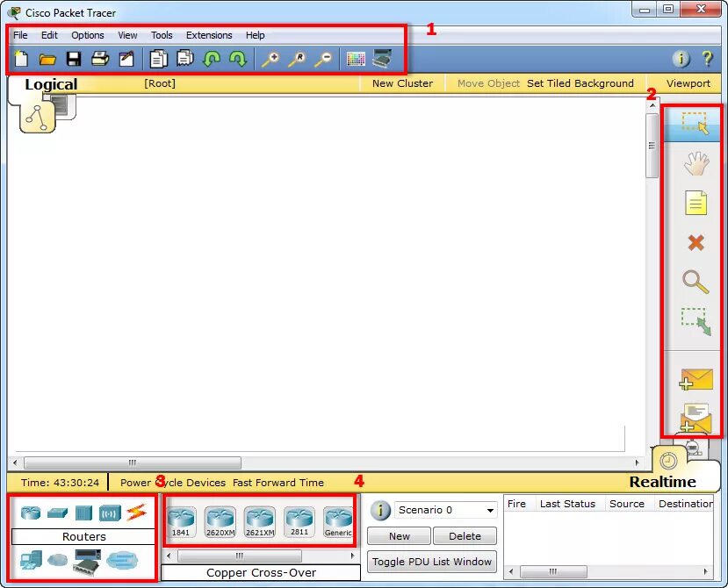Open the Activity Wizard icon

click(x=126, y=59)
